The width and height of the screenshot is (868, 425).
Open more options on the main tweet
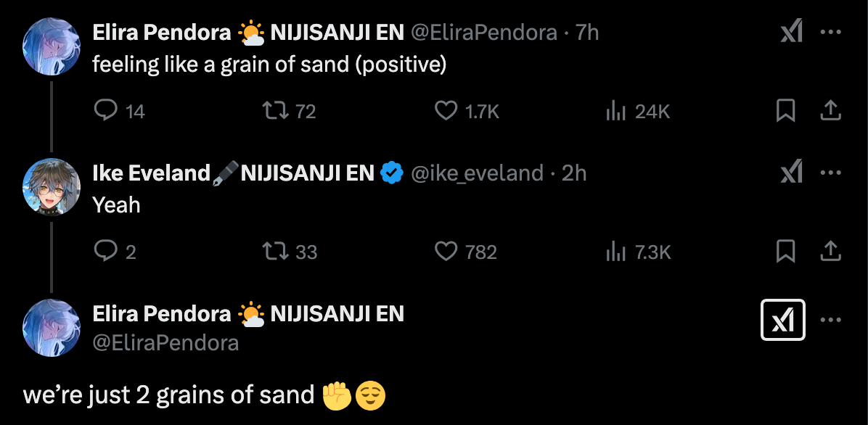coord(830,320)
